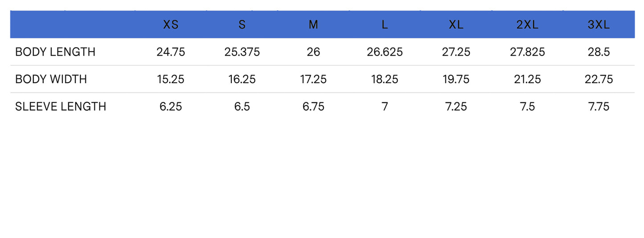Select body width value 22.75
644x238 pixels.
click(599, 79)
